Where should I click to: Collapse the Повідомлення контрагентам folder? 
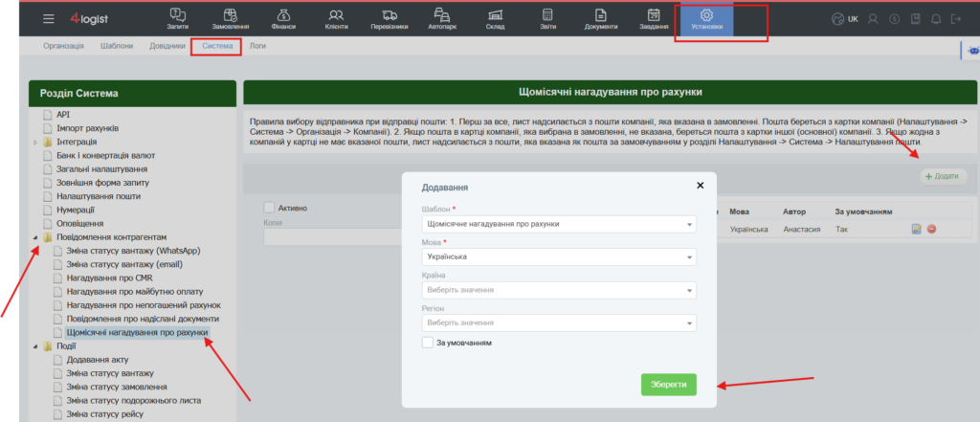point(35,237)
